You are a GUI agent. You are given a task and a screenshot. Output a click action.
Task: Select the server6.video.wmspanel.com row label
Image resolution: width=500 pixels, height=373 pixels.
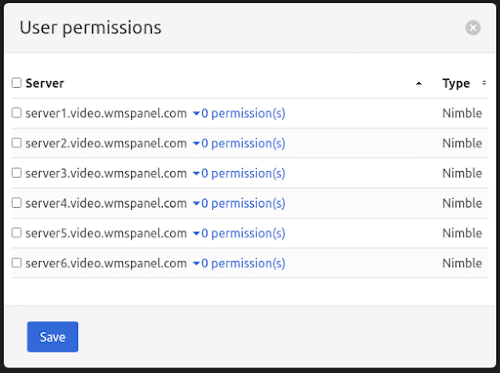pyautogui.click(x=106, y=263)
